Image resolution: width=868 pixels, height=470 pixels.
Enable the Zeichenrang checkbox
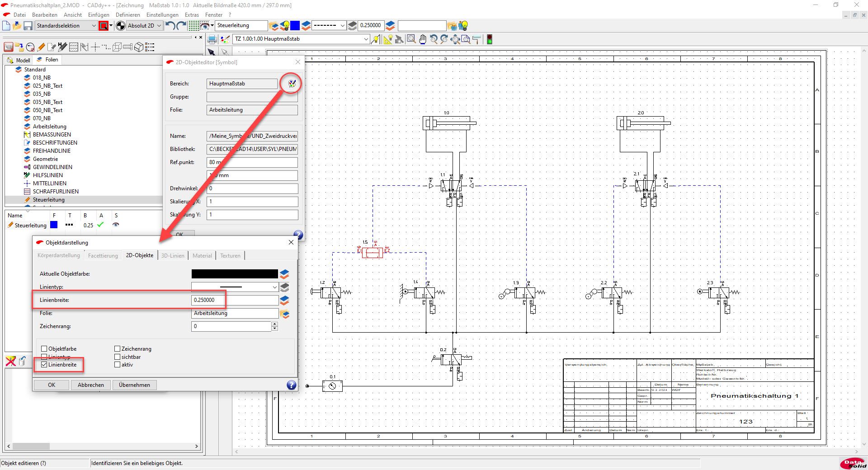[x=117, y=349]
